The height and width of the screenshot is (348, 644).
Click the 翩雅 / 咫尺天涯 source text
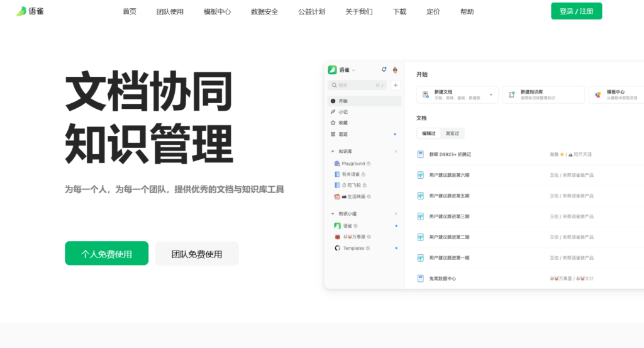tap(570, 154)
